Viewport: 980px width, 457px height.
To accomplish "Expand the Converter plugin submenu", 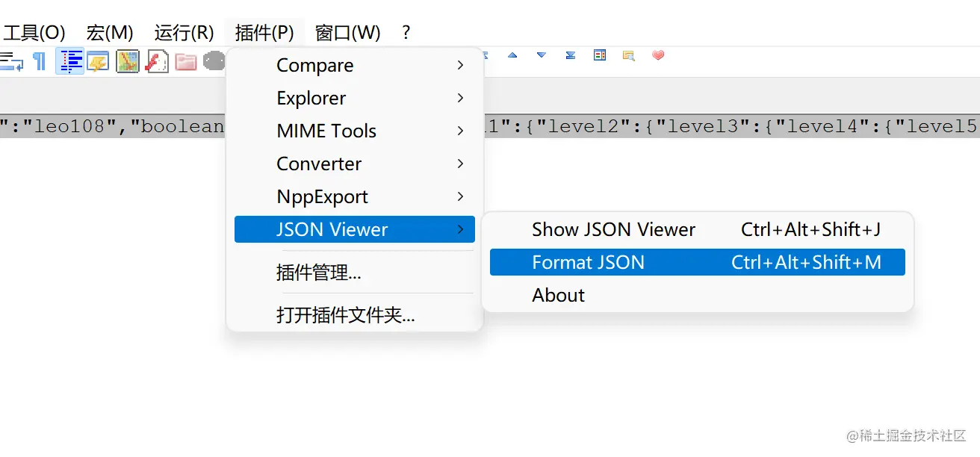I will click(354, 164).
